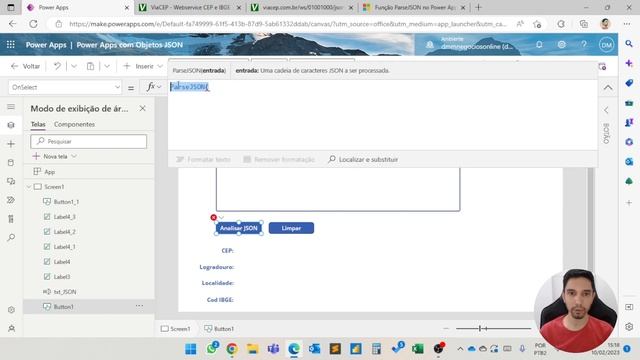The image size is (640, 360).
Task: Click into the ParseJSON formula text
Action: pos(189,87)
